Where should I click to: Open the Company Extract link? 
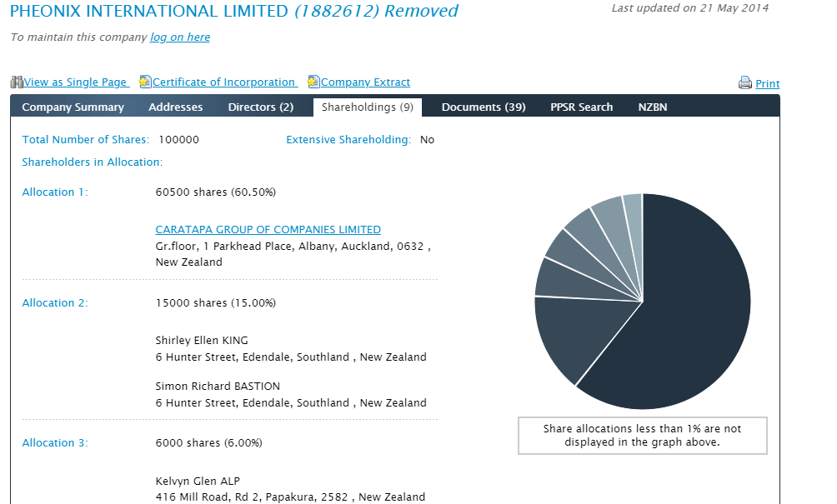pos(365,82)
